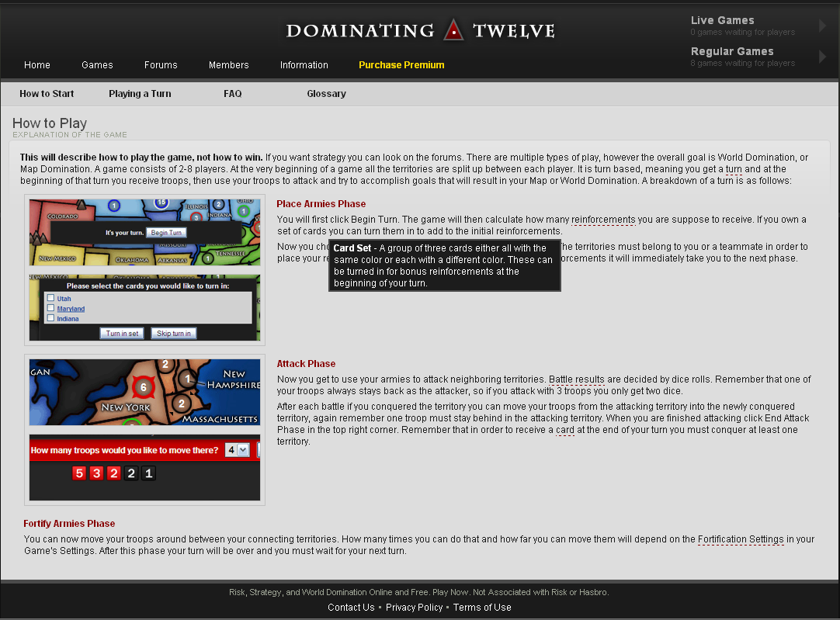Open the Home menu item
Screen dimensions: 840x620
click(x=37, y=64)
